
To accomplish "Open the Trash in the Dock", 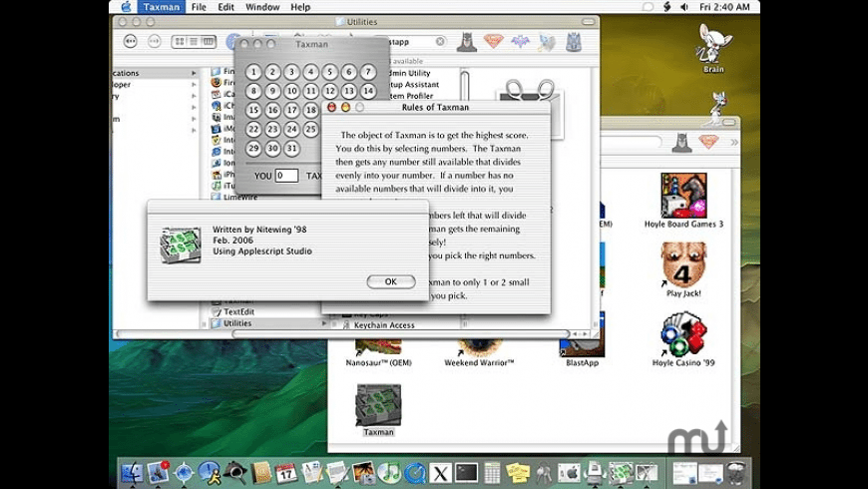I will 736,473.
